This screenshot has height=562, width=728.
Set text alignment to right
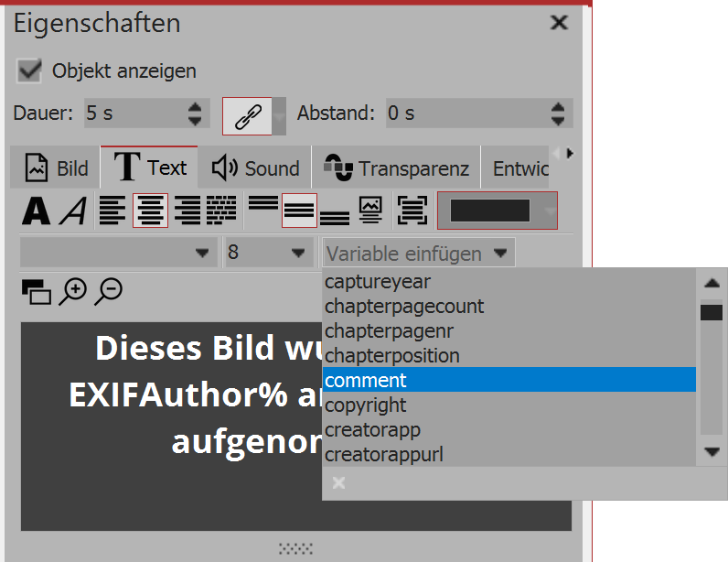click(187, 211)
